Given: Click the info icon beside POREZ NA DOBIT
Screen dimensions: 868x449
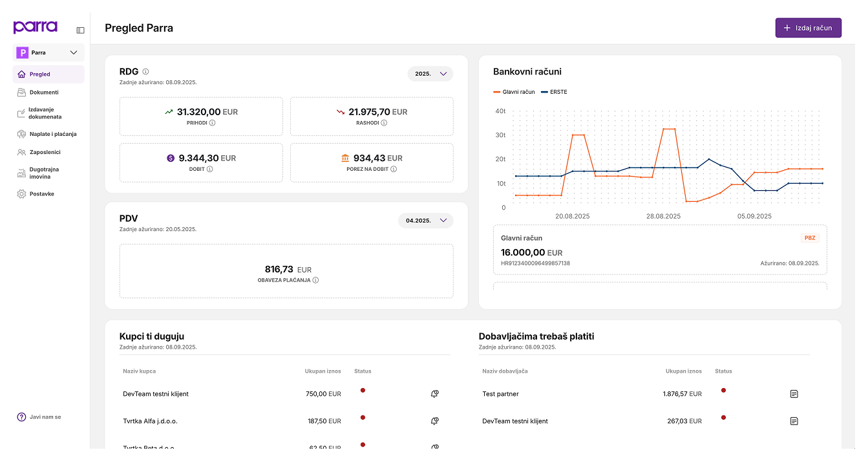Looking at the screenshot, I should 394,169.
